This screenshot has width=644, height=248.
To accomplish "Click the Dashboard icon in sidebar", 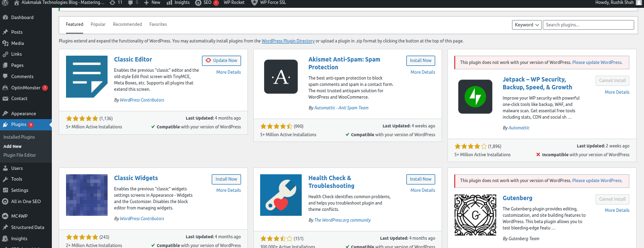I will tap(5, 18).
